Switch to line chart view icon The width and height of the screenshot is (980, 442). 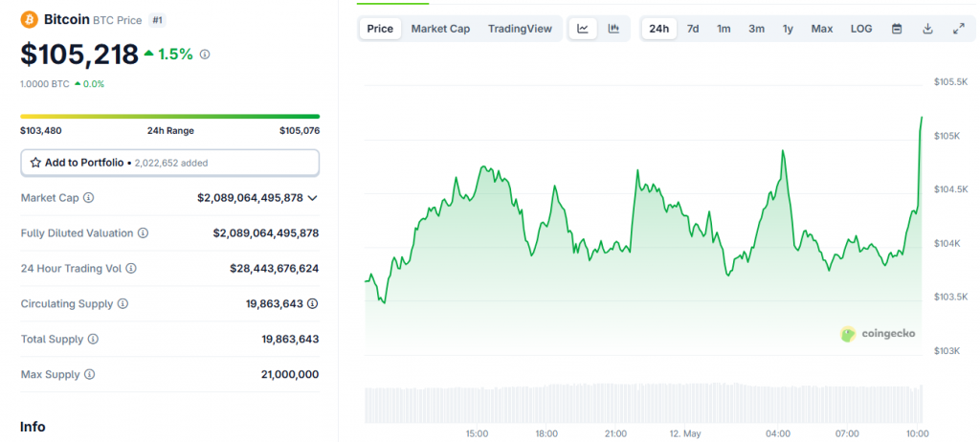pos(583,29)
